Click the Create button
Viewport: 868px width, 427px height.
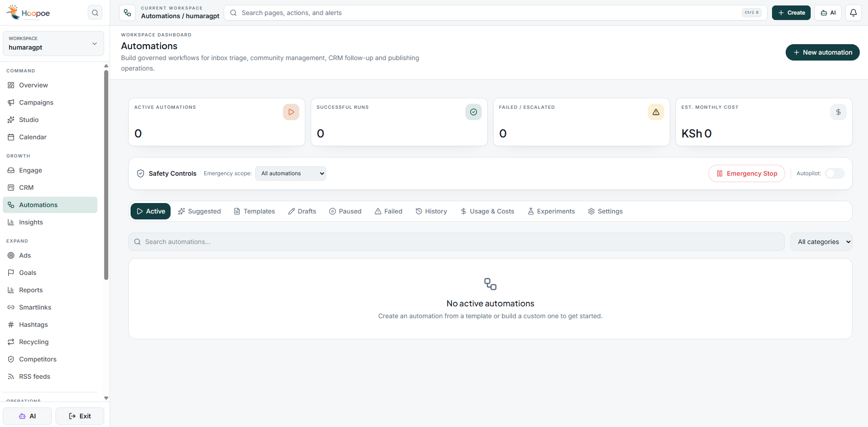pyautogui.click(x=791, y=13)
